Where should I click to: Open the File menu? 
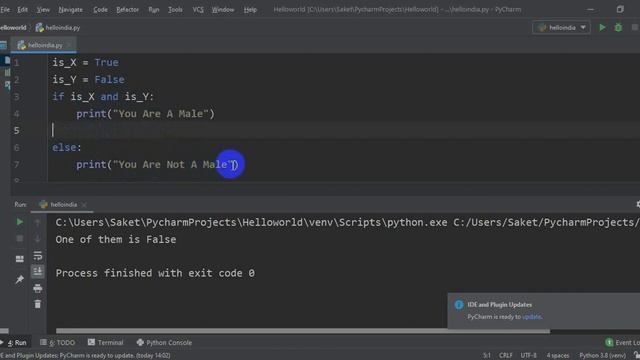coord(5,9)
